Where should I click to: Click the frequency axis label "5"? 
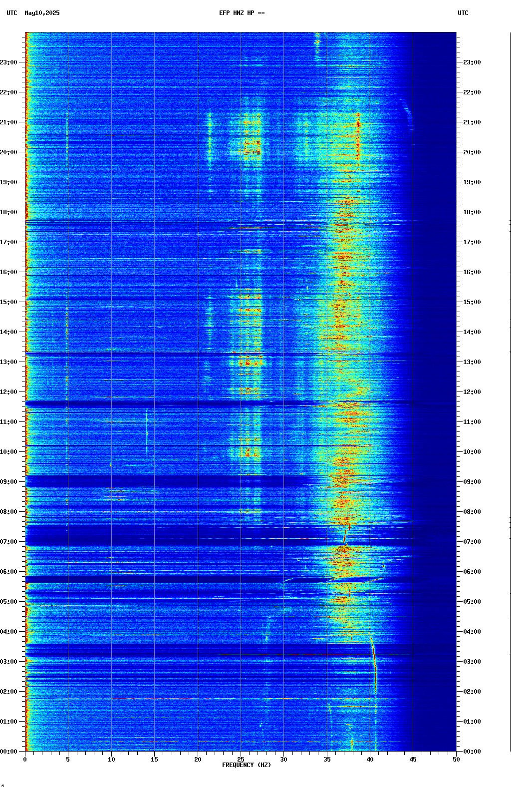[x=68, y=760]
